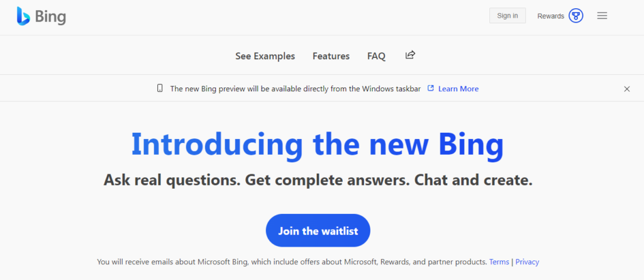Click the Bing logo icon
Screen dimensions: 644x280
(x=23, y=16)
